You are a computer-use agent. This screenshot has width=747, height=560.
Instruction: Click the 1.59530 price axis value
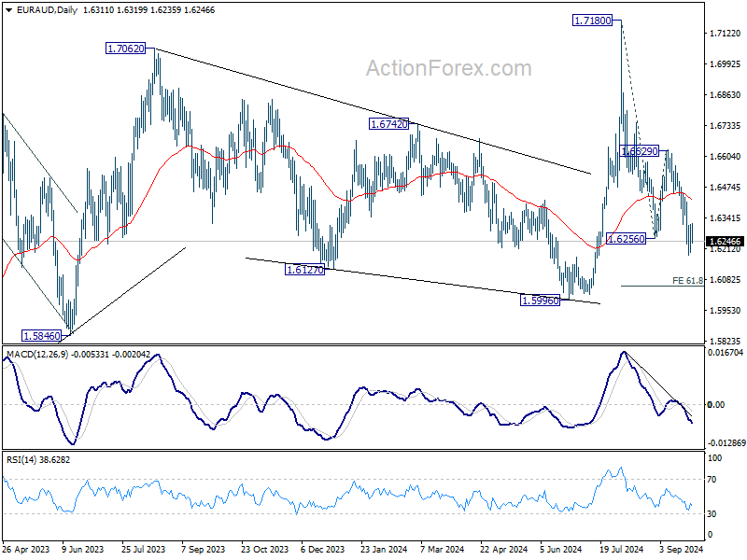coord(726,311)
